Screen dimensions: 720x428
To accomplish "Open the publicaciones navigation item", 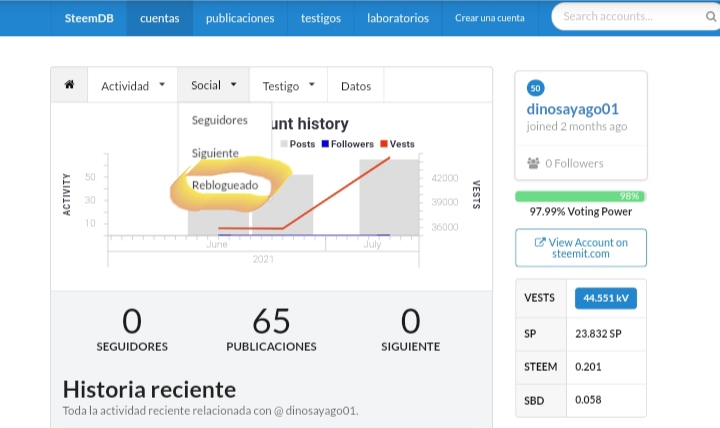I will pos(240,18).
